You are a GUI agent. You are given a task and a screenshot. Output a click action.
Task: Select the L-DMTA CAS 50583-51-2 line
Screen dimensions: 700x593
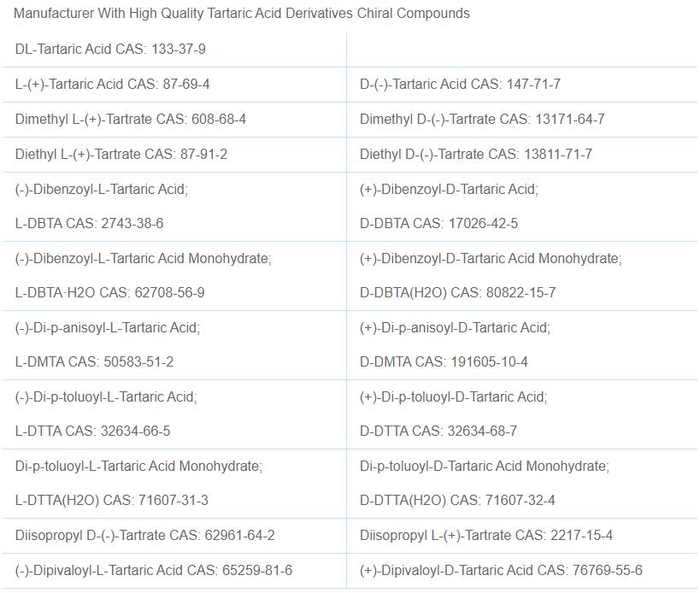(x=94, y=362)
